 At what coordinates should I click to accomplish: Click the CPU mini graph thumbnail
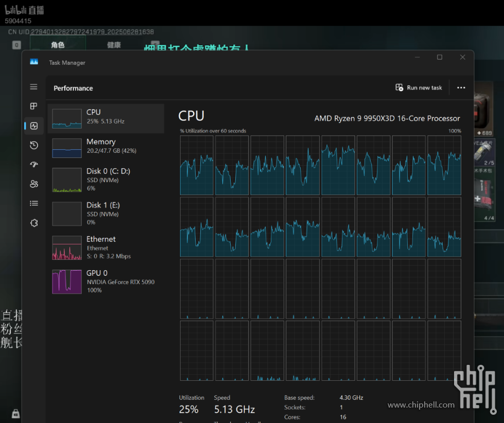click(x=67, y=118)
